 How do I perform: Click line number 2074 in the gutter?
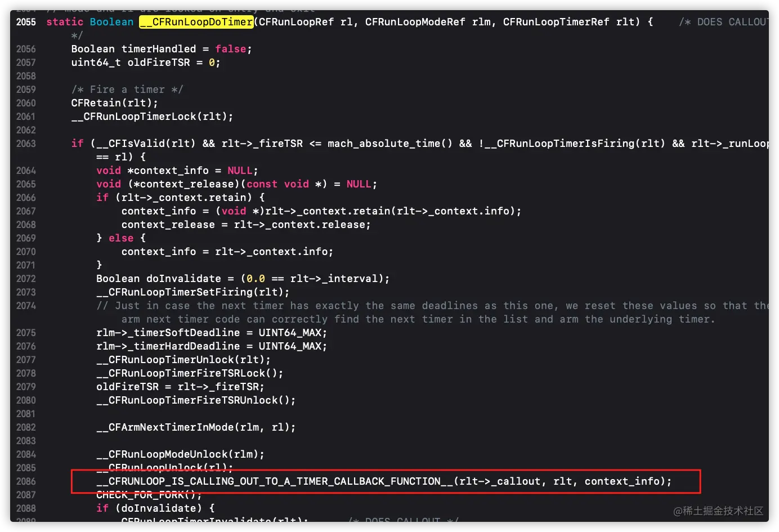pos(26,306)
